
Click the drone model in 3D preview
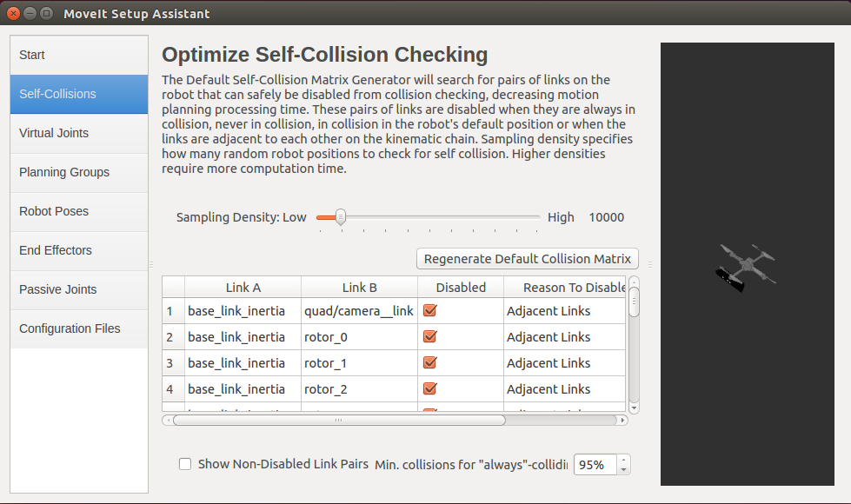point(747,267)
